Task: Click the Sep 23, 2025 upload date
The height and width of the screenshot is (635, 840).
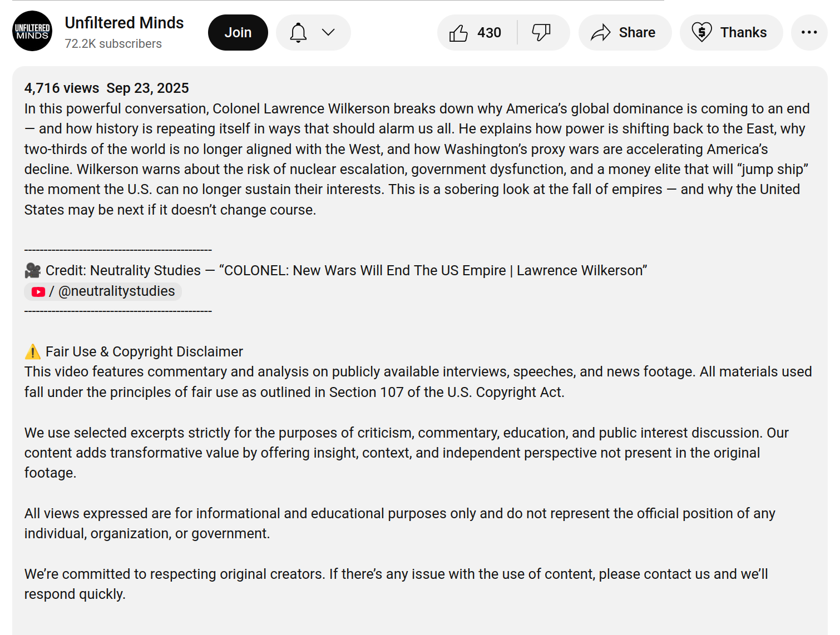Action: point(147,88)
